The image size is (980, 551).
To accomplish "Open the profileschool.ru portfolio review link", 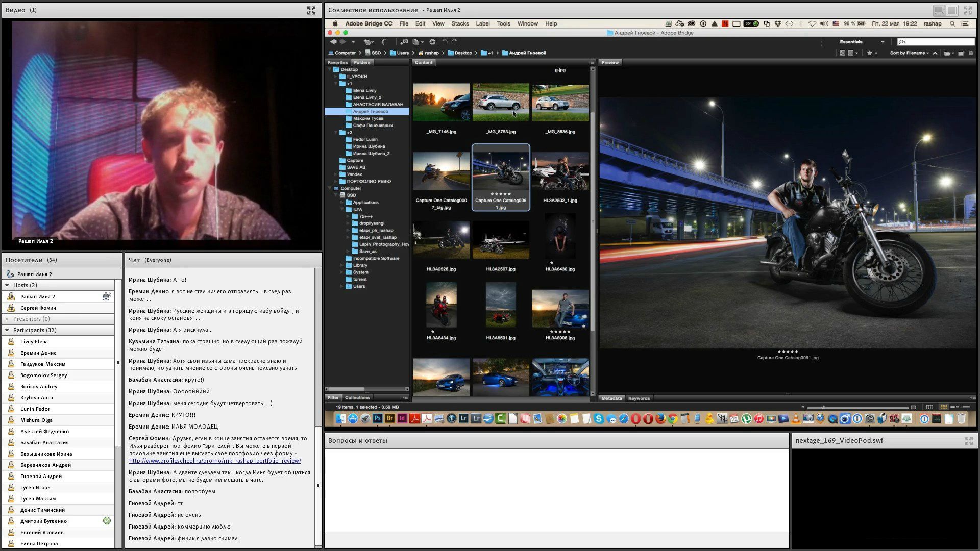I will pyautogui.click(x=215, y=461).
